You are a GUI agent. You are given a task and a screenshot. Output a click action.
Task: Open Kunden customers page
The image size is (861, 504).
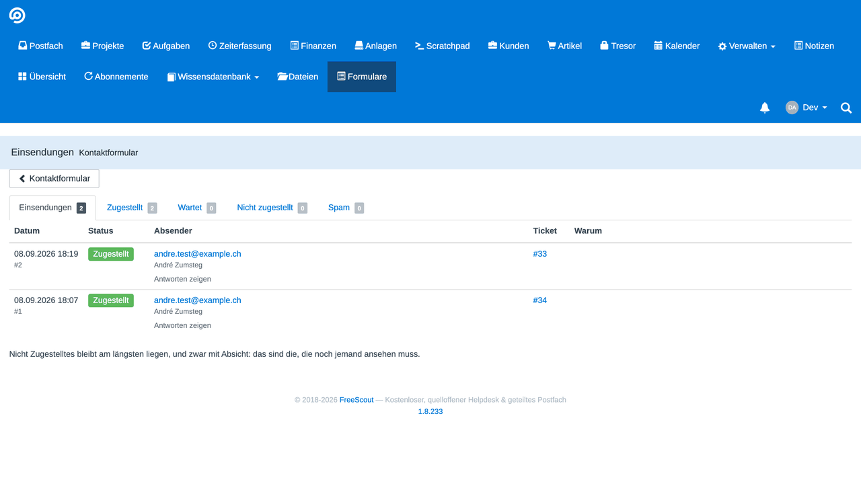[509, 46]
